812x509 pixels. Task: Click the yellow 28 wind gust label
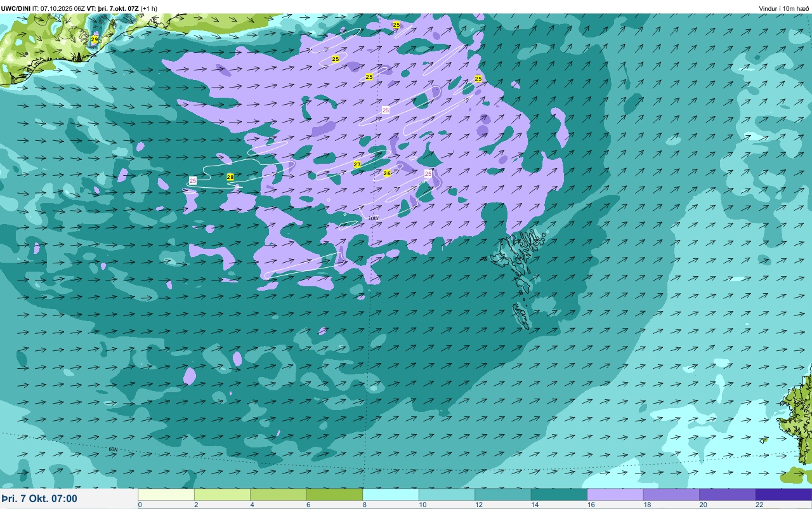(x=230, y=177)
